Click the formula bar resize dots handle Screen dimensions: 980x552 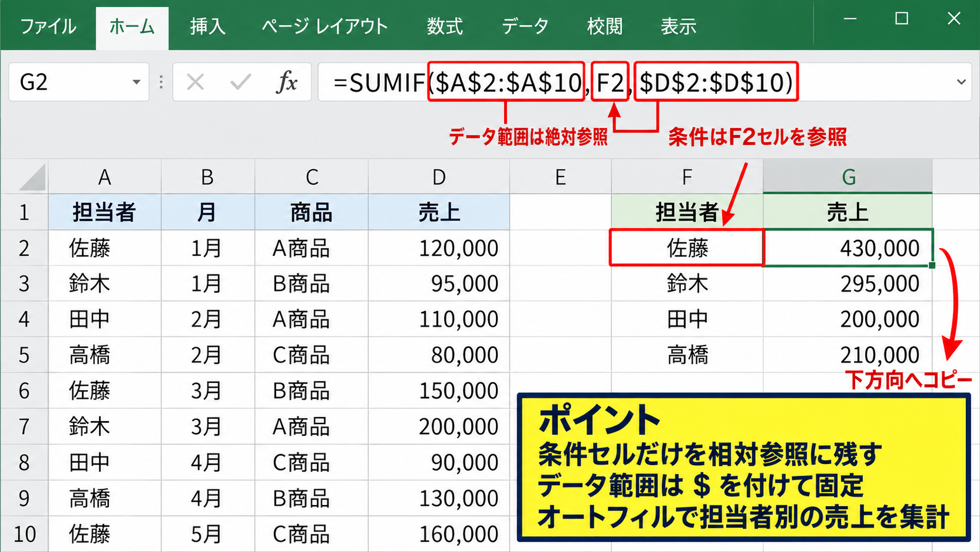(x=161, y=82)
